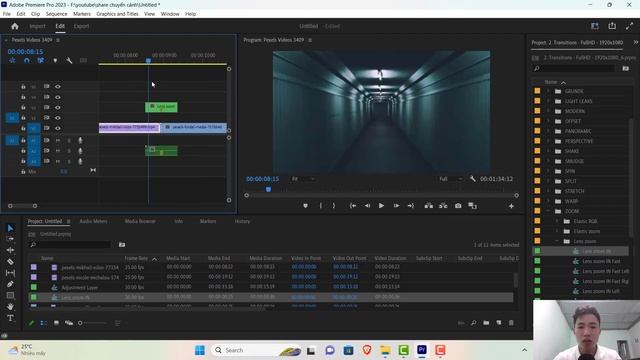
Task: Select the Track Select Forward tool
Action: pyautogui.click(x=10, y=239)
